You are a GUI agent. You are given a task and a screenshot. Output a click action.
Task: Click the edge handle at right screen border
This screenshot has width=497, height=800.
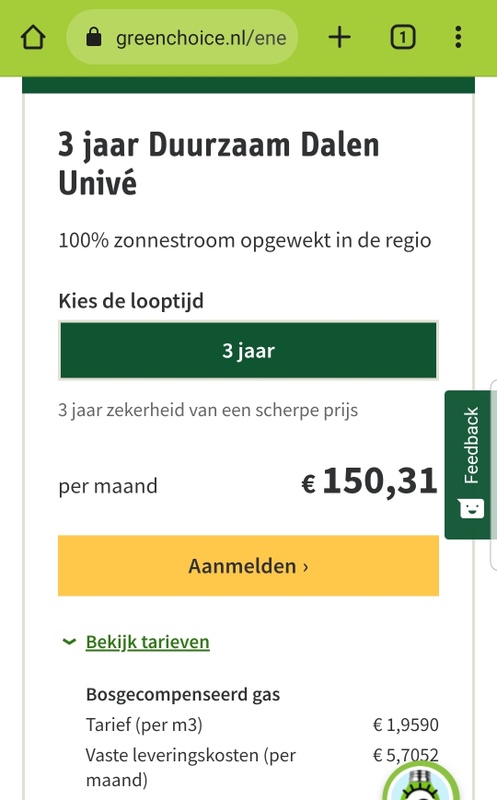coord(493,474)
